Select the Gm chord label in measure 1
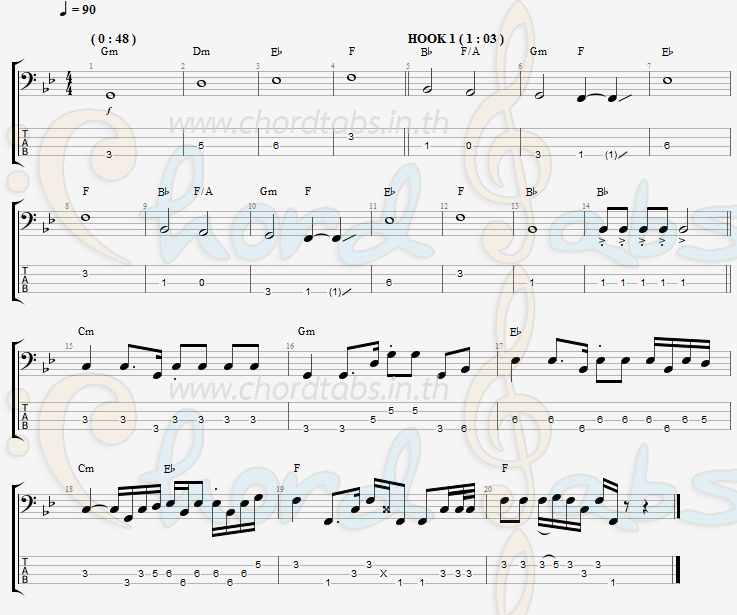 (x=110, y=51)
